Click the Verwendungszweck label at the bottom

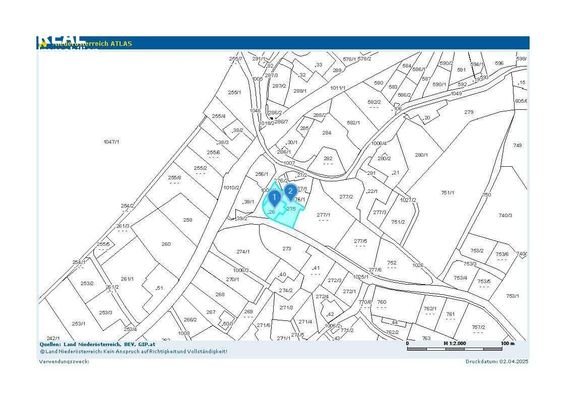64,361
